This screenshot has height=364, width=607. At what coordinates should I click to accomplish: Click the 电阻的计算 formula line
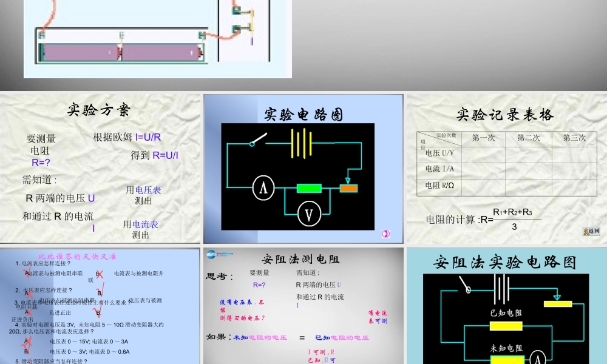click(x=483, y=220)
